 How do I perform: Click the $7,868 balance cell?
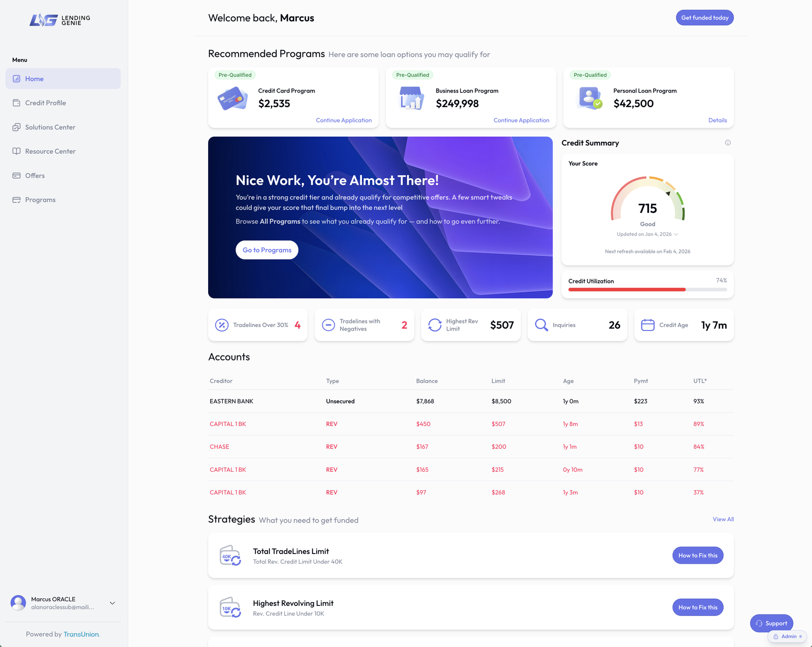click(x=425, y=401)
